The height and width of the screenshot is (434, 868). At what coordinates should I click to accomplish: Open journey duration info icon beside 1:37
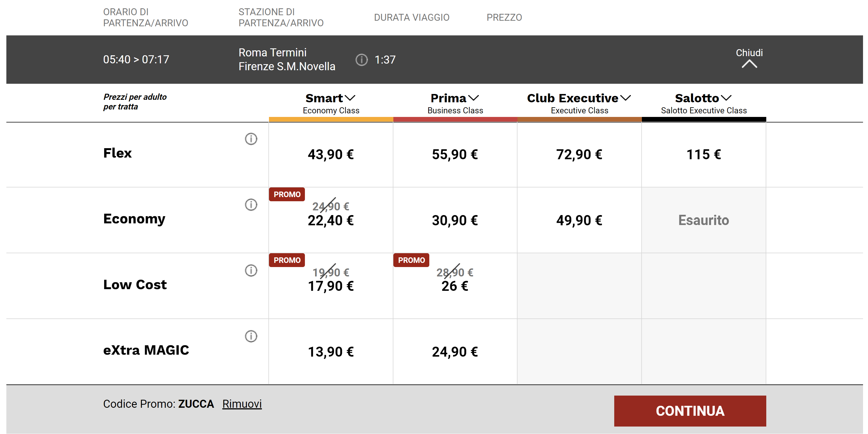click(x=362, y=60)
